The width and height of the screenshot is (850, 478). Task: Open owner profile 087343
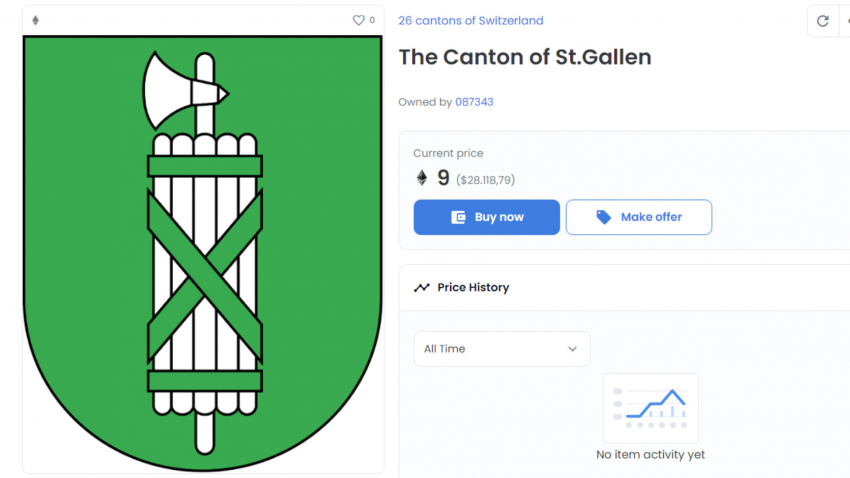coord(474,102)
